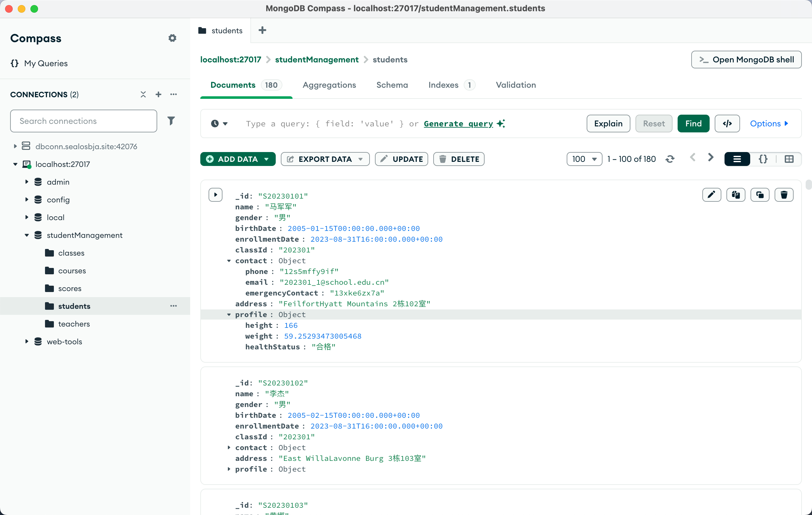This screenshot has height=515, width=812.
Task: Run the query with Find
Action: (693, 124)
